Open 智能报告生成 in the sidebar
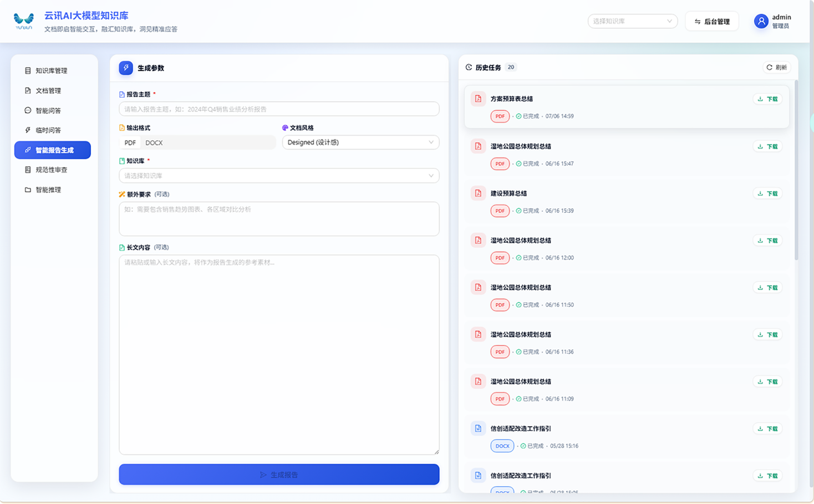The height and width of the screenshot is (504, 814). pyautogui.click(x=53, y=150)
